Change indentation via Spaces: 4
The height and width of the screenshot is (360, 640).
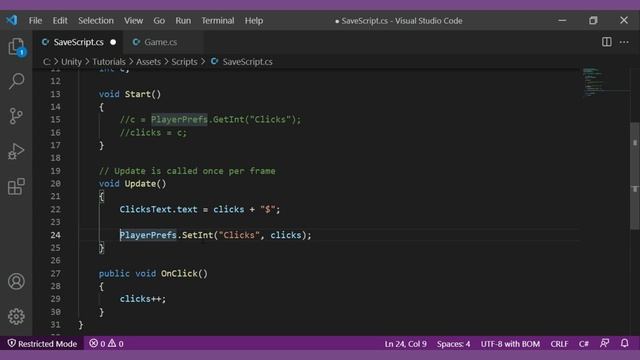[x=453, y=344]
